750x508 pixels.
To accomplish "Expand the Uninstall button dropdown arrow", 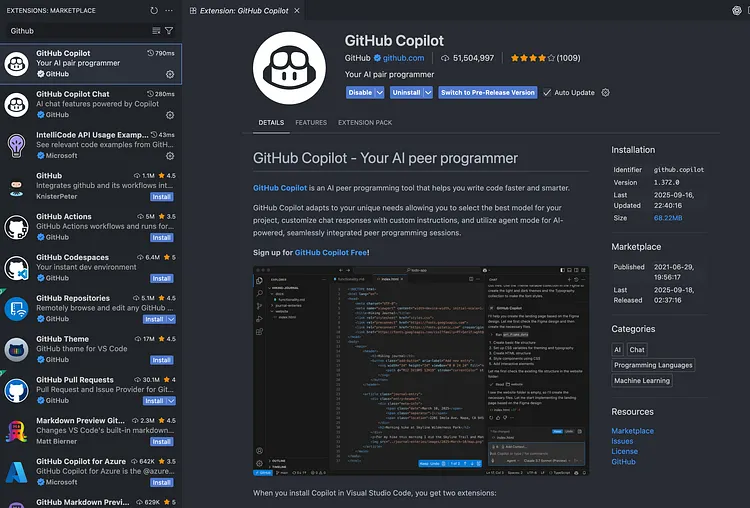I will [x=428, y=92].
